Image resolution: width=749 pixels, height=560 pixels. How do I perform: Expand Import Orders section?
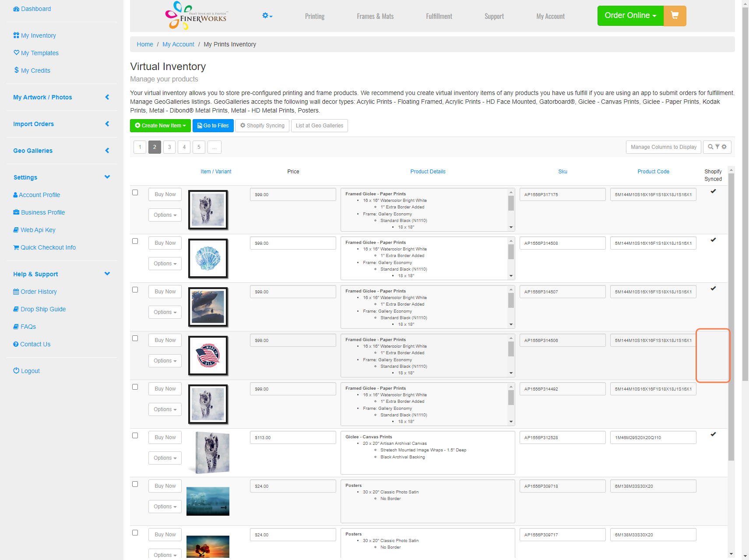(x=61, y=124)
